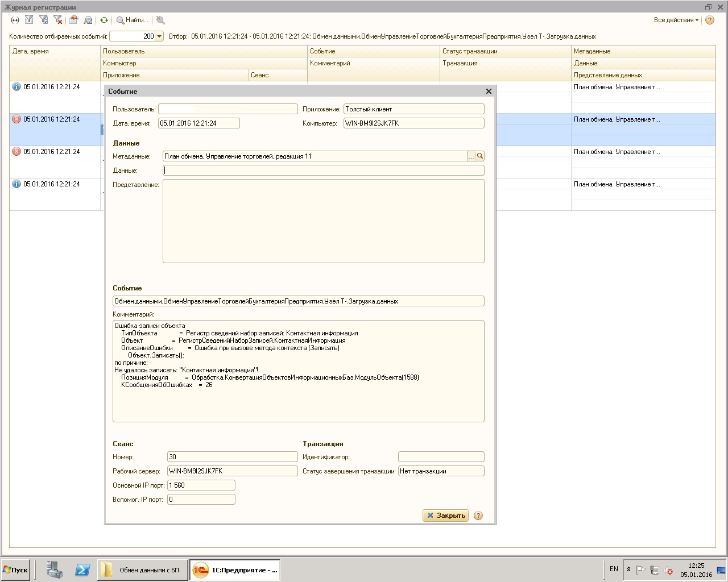The height and width of the screenshot is (582, 728).
Task: Click the Пуск start button
Action: tap(15, 570)
